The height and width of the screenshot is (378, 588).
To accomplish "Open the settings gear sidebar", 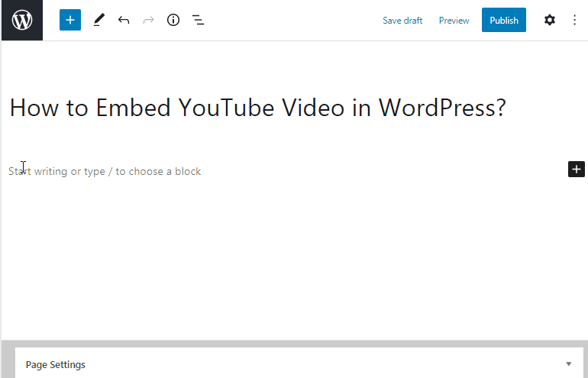I will click(x=549, y=20).
